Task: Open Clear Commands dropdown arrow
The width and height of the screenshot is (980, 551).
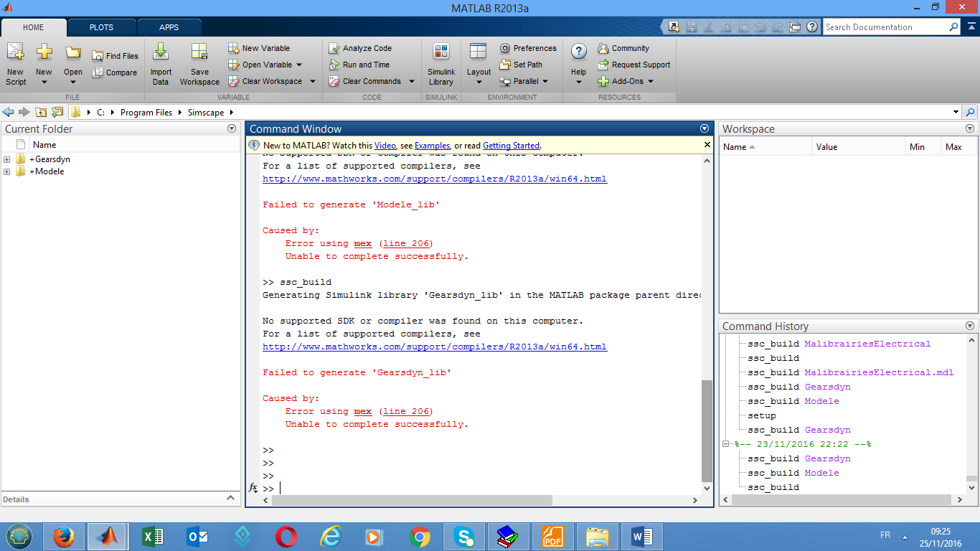Action: (x=412, y=81)
